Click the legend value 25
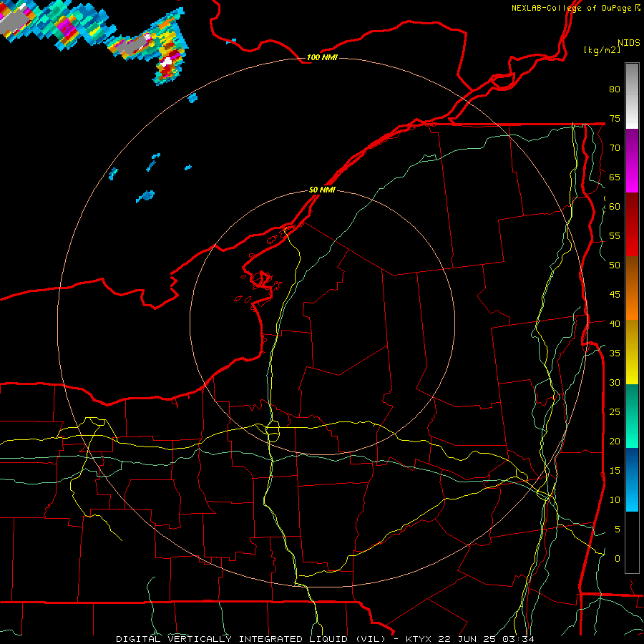The width and height of the screenshot is (644, 644). pos(615,412)
